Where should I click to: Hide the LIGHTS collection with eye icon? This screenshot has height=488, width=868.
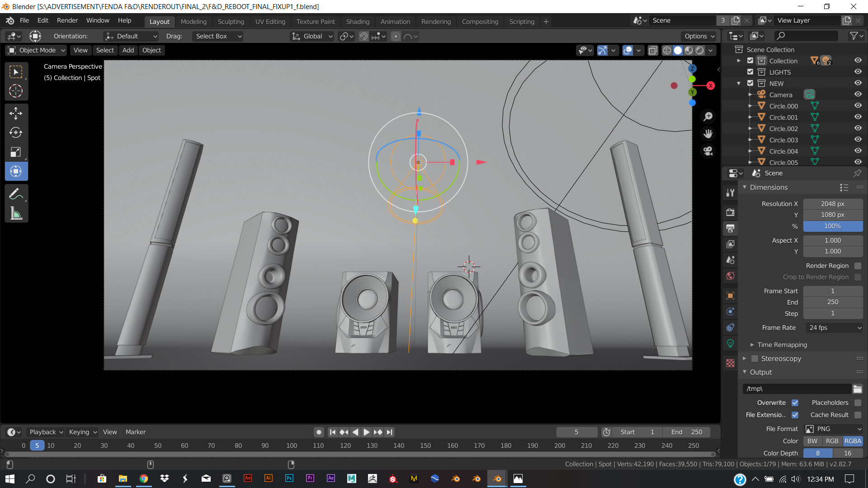[x=858, y=72]
